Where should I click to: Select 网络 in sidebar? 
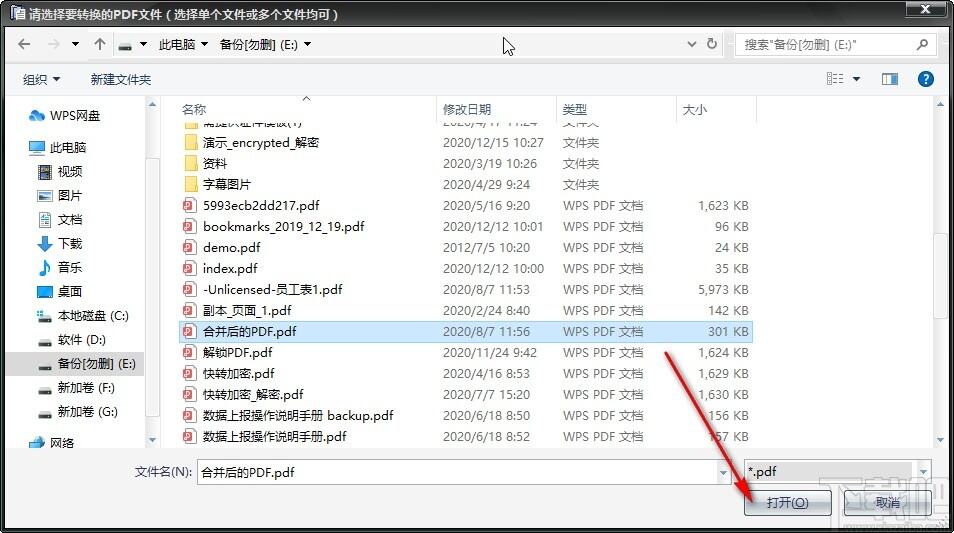pos(52,442)
